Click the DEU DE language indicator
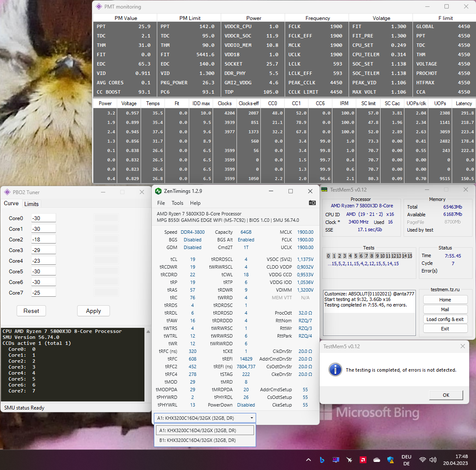This screenshot has height=470, width=476. [x=406, y=460]
